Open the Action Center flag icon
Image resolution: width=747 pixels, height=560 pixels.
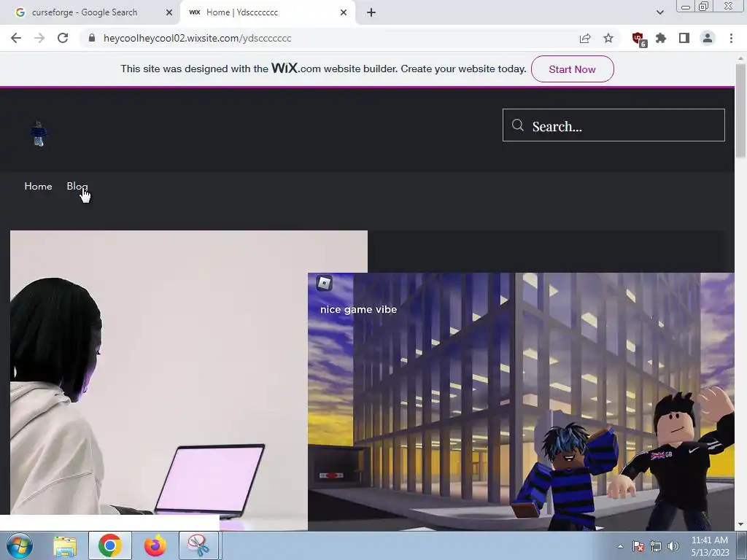tap(638, 546)
